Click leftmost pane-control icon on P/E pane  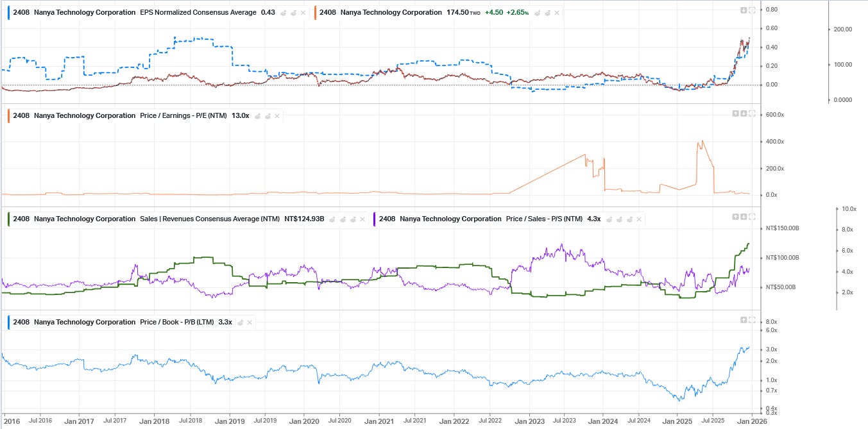tap(736, 113)
